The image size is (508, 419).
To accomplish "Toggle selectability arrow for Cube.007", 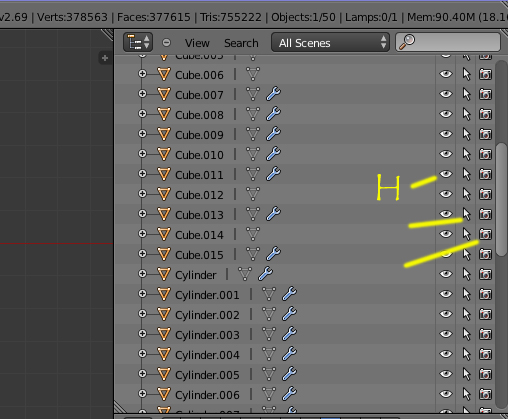I will tap(467, 94).
